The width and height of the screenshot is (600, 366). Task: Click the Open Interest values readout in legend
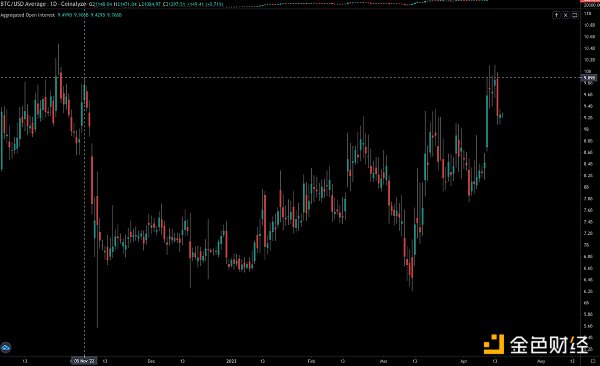coord(90,15)
